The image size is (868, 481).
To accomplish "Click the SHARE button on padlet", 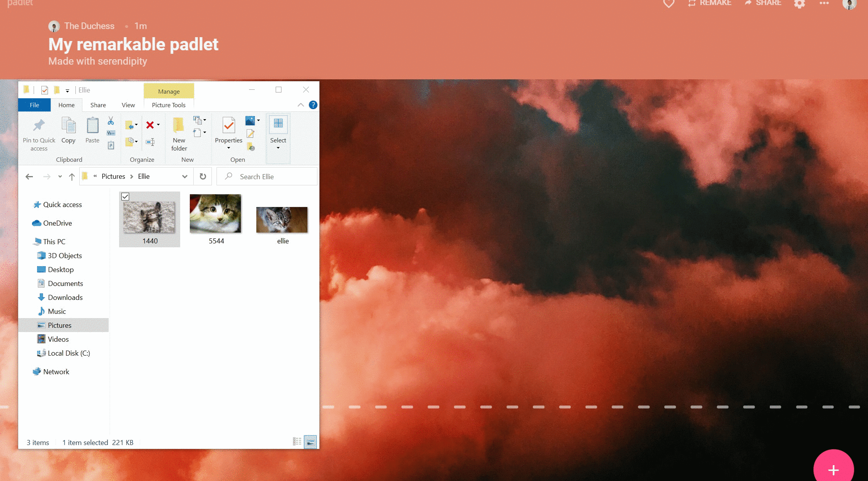I will pyautogui.click(x=763, y=3).
